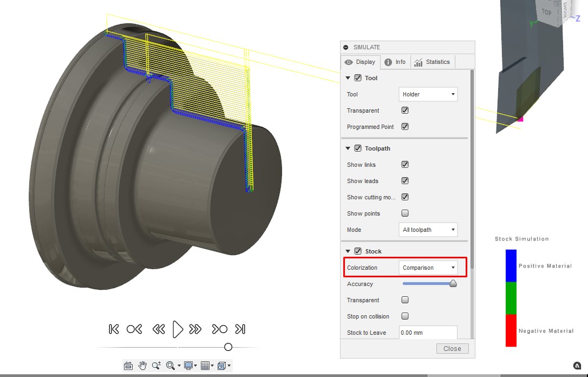
Task: Step the simulation back one move
Action: coord(159,329)
